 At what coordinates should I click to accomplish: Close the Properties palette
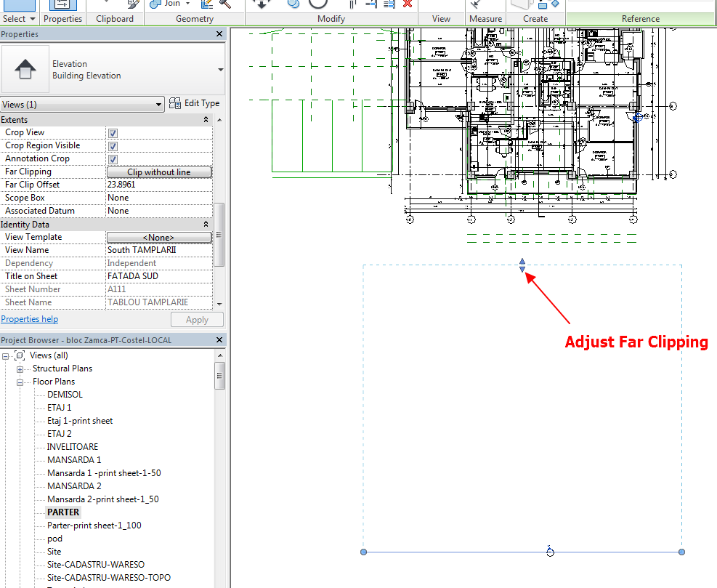pyautogui.click(x=219, y=34)
